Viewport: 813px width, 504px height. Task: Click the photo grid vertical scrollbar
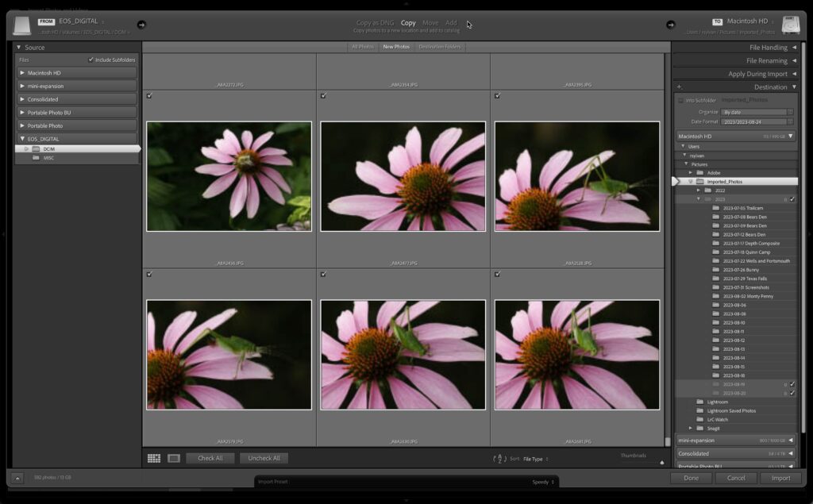coord(668,442)
